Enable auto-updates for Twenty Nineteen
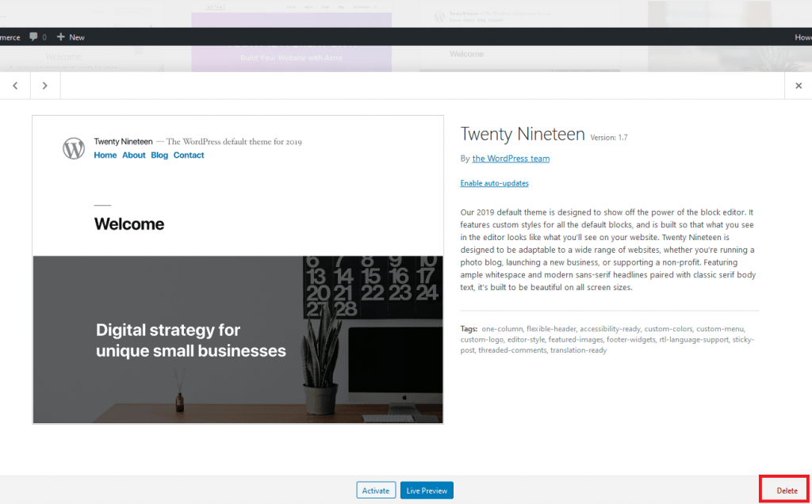Screen dimensions: 812x504 [494, 183]
